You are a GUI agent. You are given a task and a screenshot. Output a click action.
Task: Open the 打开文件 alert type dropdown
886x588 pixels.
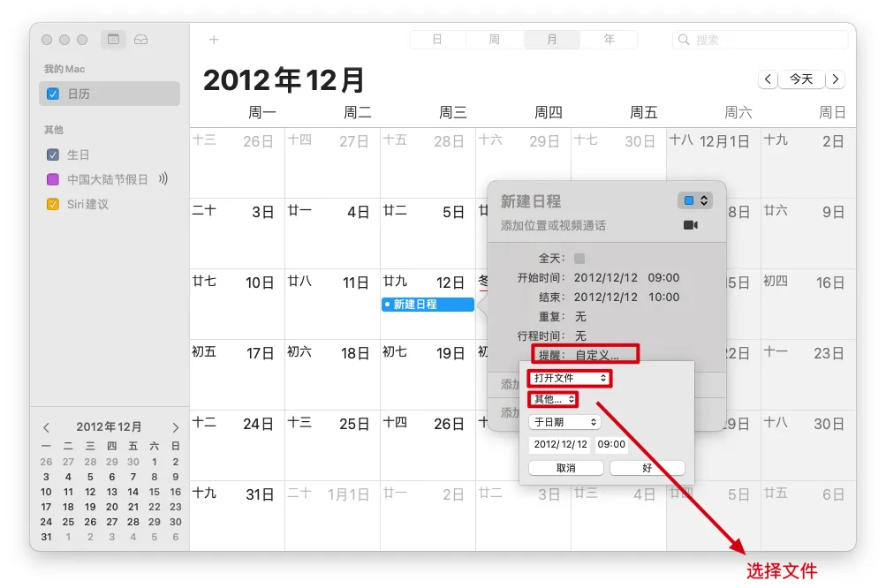(x=570, y=378)
